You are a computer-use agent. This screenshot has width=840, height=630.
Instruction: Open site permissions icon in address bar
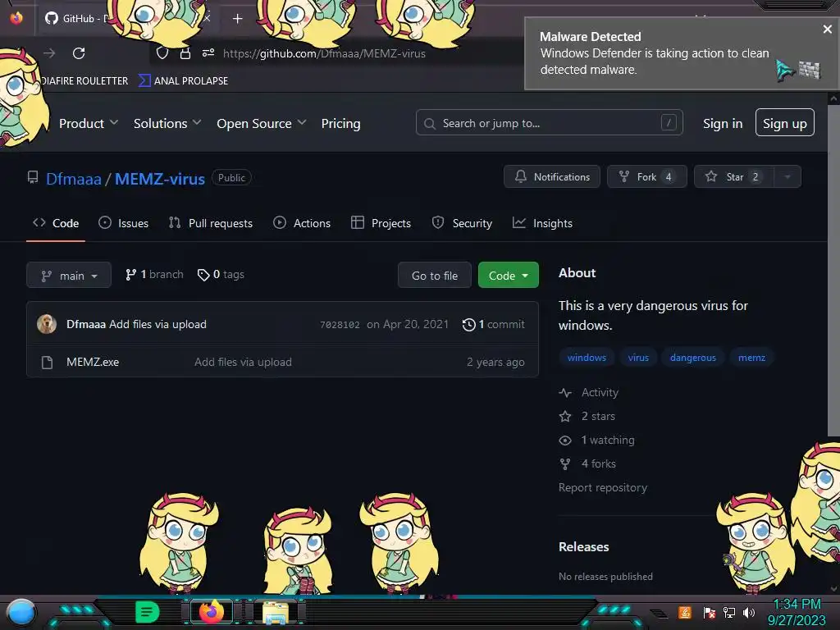[208, 52]
